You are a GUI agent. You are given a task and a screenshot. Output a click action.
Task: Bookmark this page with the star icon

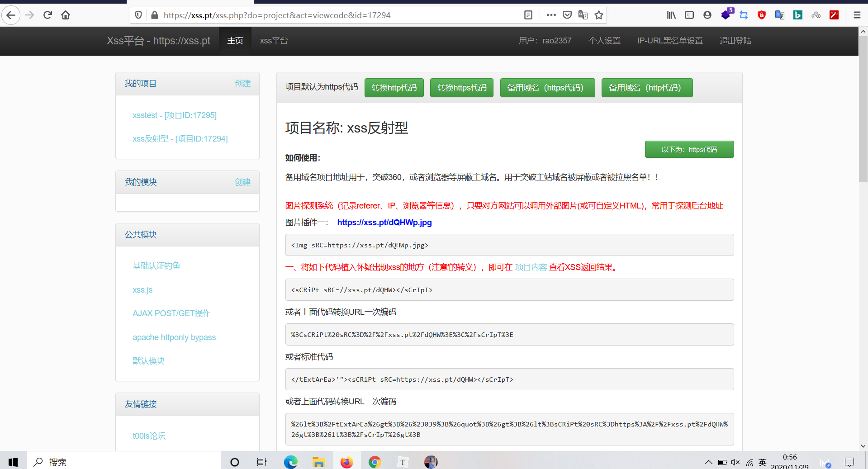point(599,15)
